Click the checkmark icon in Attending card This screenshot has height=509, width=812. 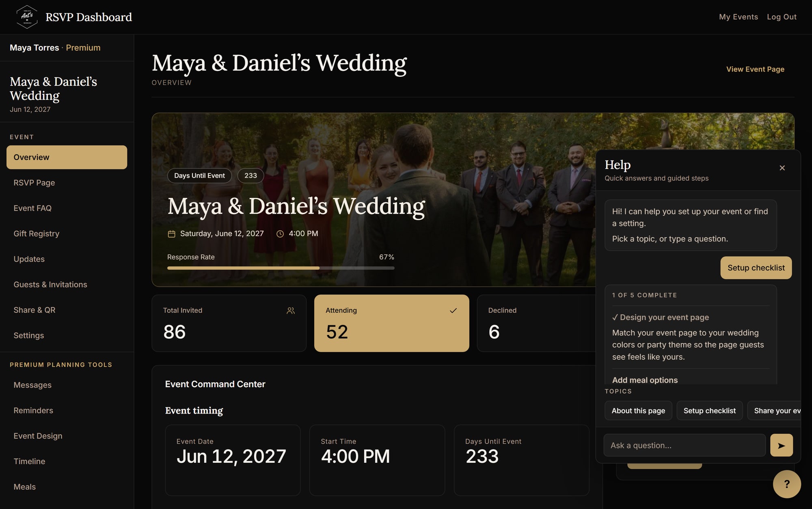click(453, 310)
